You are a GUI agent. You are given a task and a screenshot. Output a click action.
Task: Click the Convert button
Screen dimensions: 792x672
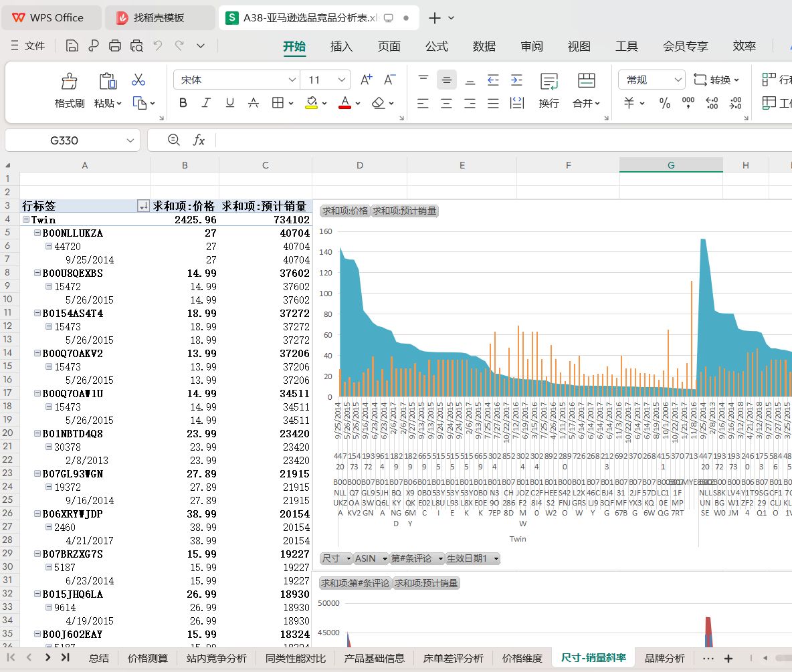coord(716,80)
